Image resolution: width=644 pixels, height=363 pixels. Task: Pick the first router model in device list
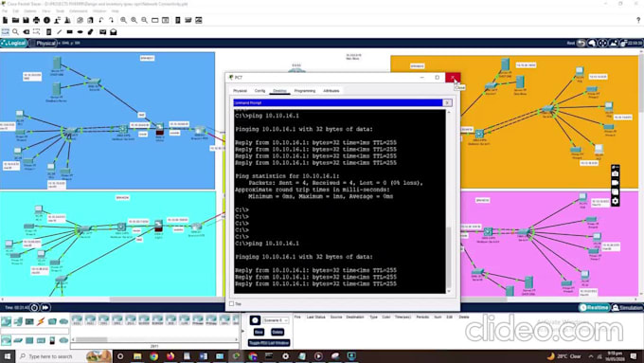[77, 319]
